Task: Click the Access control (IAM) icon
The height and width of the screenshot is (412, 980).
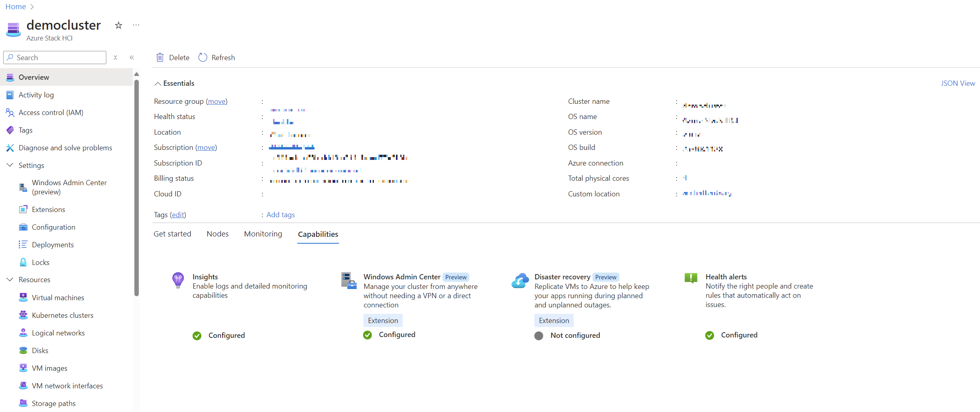Action: (x=10, y=113)
